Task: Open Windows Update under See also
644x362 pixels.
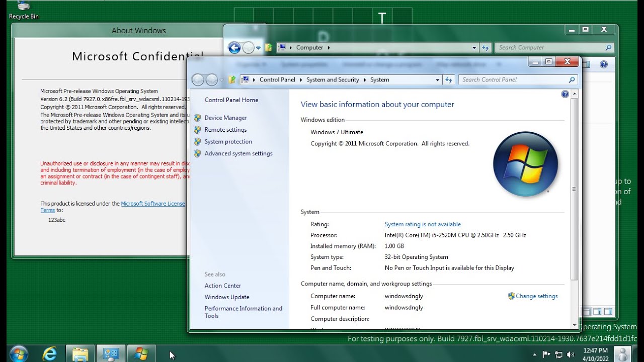Action: [x=227, y=297]
